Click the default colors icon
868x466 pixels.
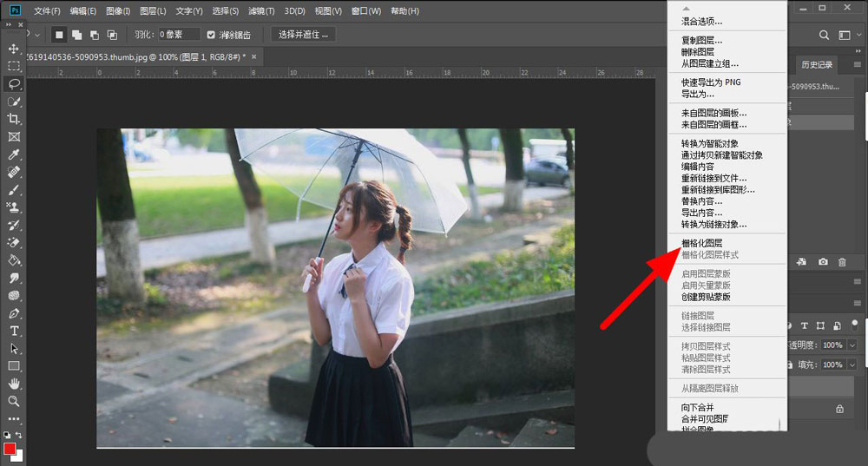click(x=7, y=435)
